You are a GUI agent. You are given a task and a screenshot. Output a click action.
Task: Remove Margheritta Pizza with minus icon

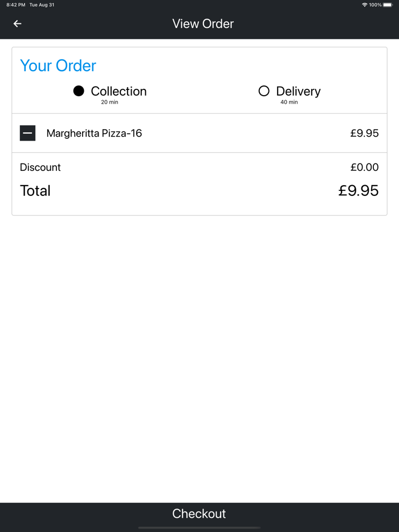pyautogui.click(x=27, y=133)
